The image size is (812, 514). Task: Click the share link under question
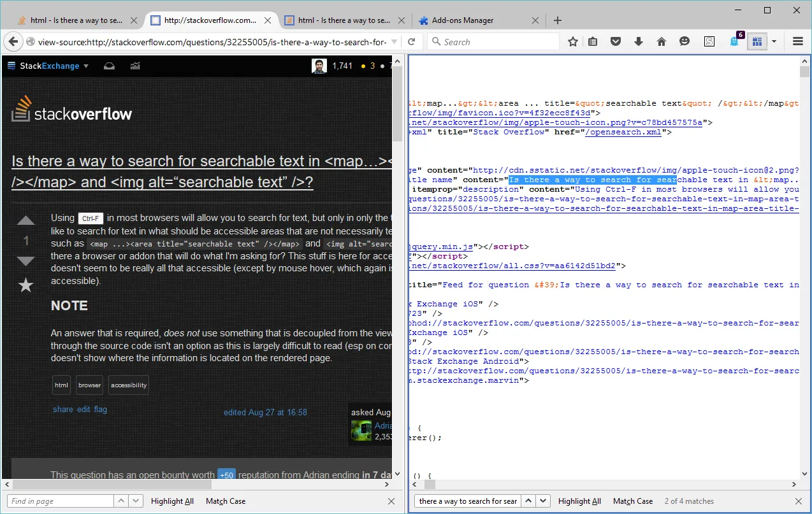click(63, 410)
